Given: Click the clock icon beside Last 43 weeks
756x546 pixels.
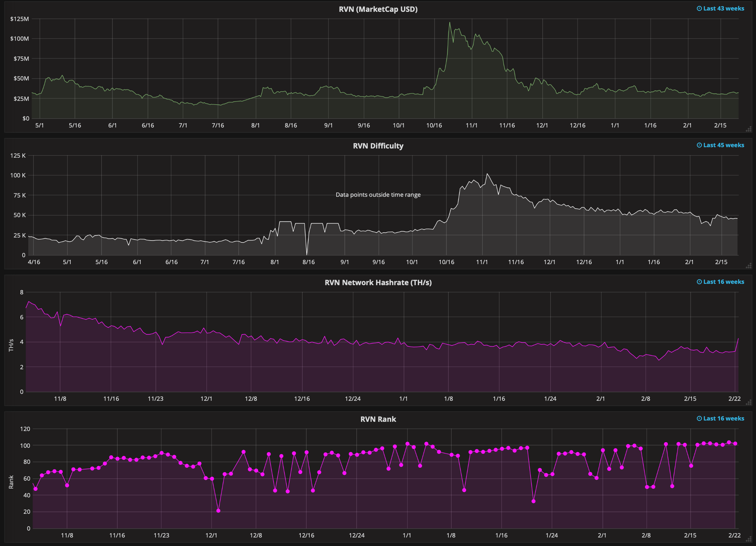Looking at the screenshot, I should (x=699, y=9).
